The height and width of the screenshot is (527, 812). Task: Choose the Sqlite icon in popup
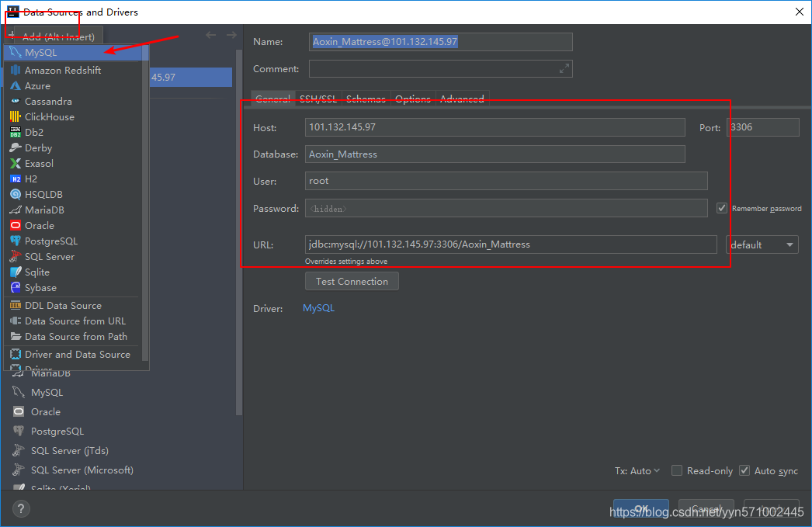pos(16,272)
